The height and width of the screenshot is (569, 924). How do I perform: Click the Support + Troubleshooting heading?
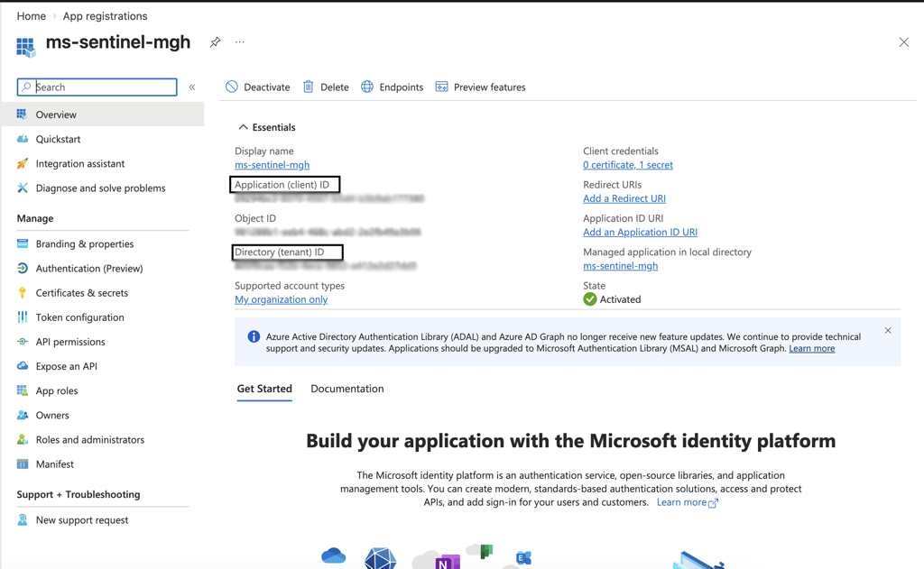point(79,495)
